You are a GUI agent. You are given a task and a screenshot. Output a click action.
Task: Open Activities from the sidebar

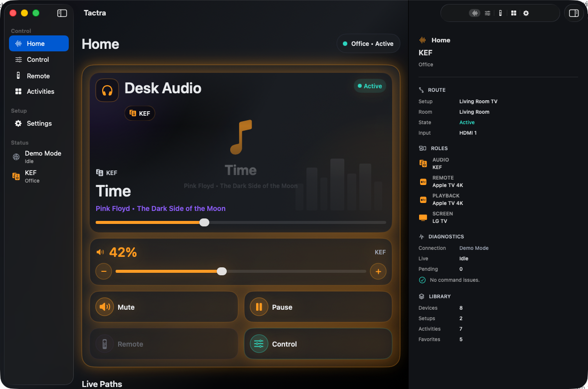click(x=39, y=92)
